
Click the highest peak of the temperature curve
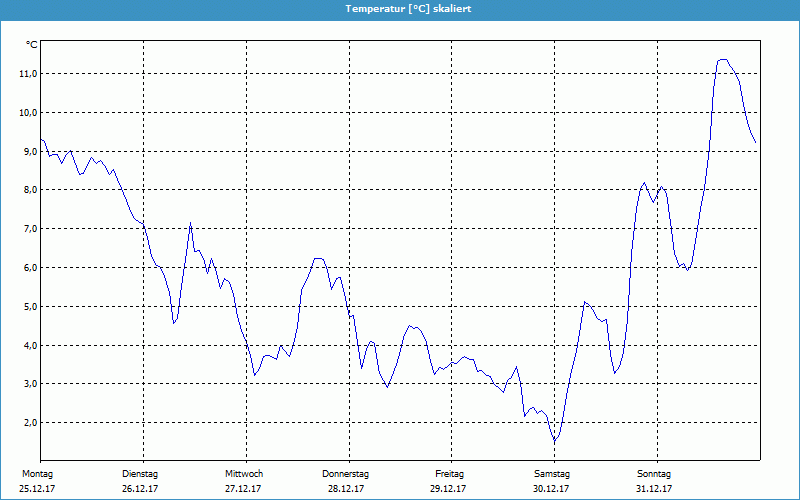point(722,60)
